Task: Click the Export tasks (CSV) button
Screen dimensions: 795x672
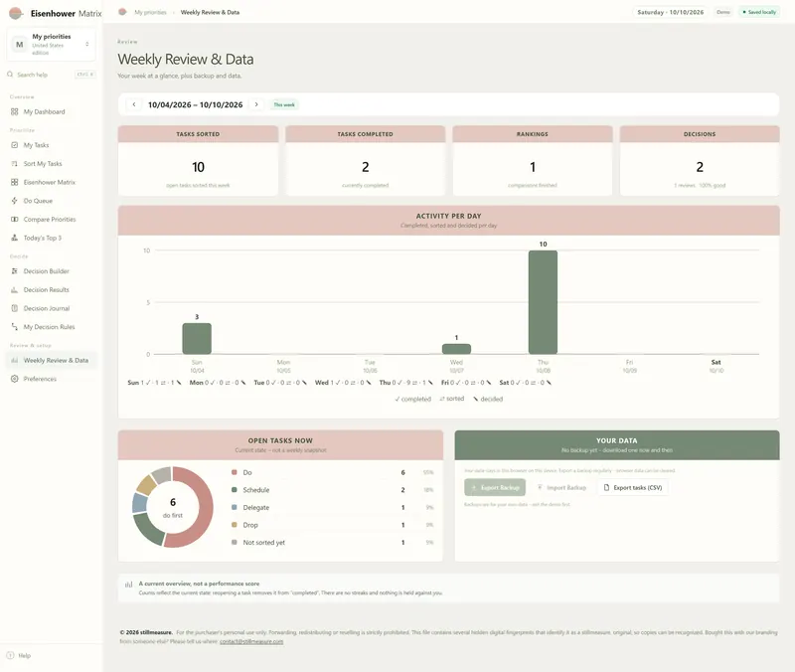Action: pos(633,487)
